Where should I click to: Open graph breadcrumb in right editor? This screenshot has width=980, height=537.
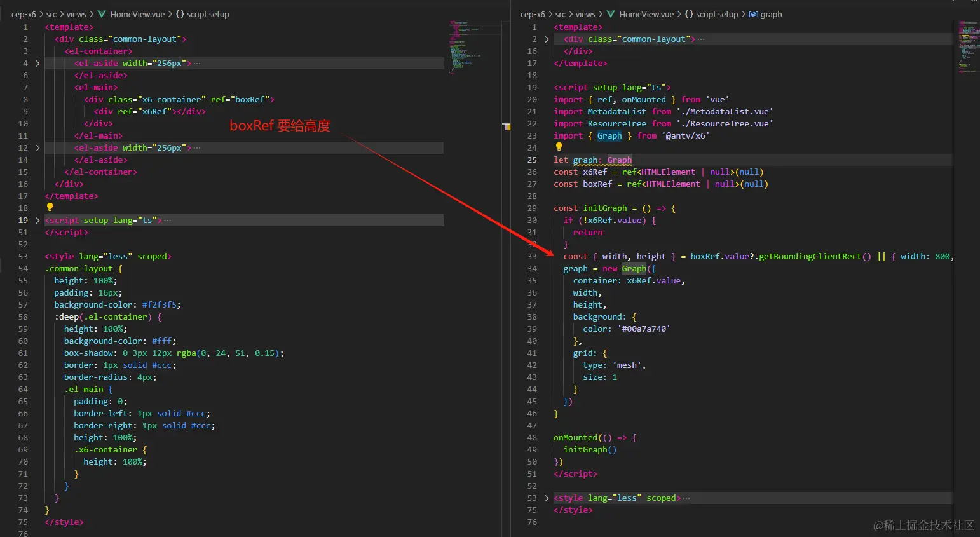[x=772, y=14]
